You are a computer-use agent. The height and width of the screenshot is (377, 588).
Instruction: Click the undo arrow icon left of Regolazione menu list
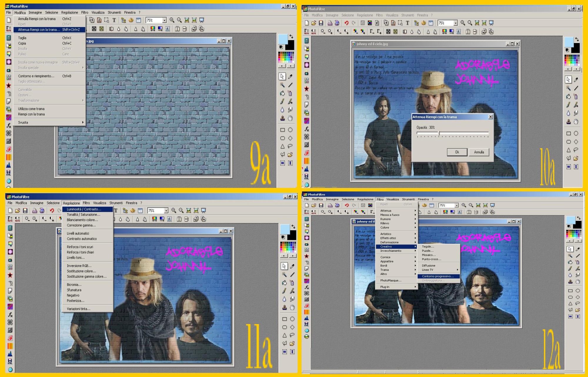tap(52, 211)
